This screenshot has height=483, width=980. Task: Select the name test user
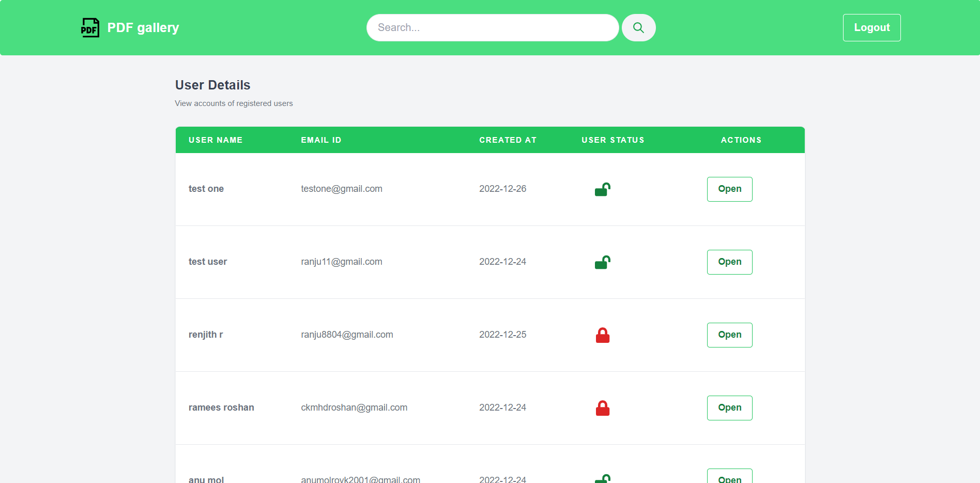[208, 262]
